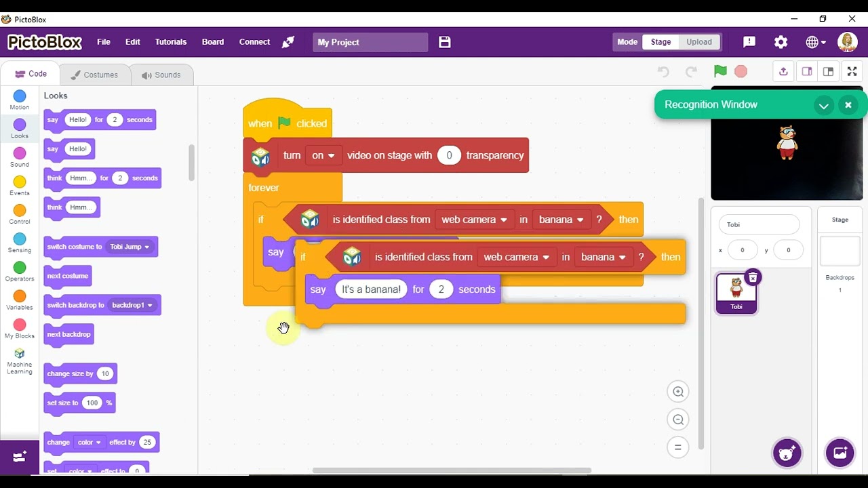This screenshot has width=868, height=488.
Task: Select the Sound block category
Action: pos(20,157)
